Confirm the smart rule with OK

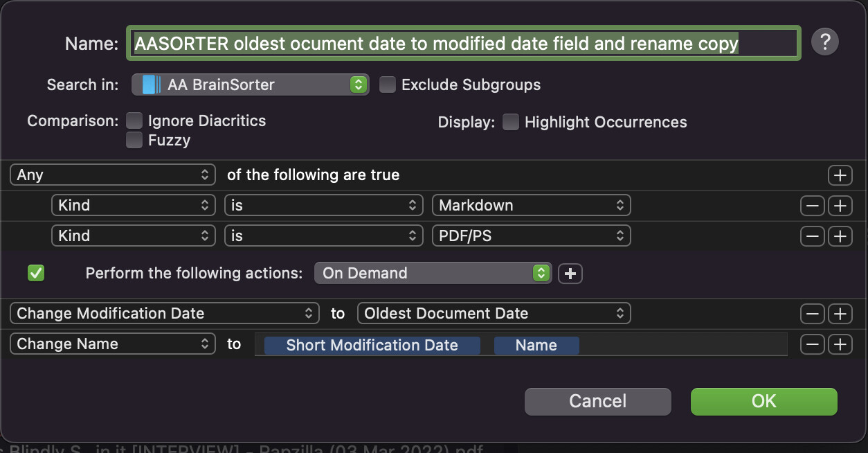point(763,401)
